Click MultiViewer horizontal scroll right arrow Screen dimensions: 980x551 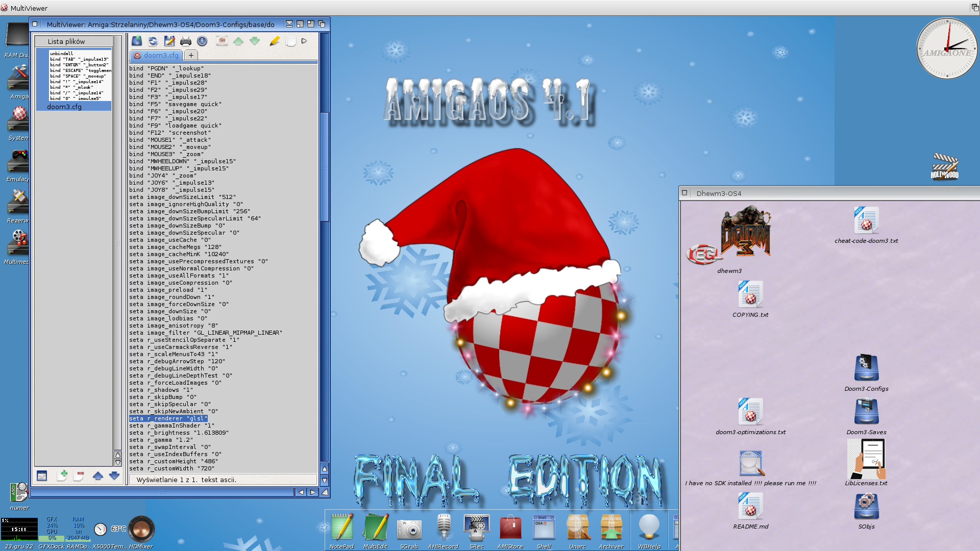point(313,492)
